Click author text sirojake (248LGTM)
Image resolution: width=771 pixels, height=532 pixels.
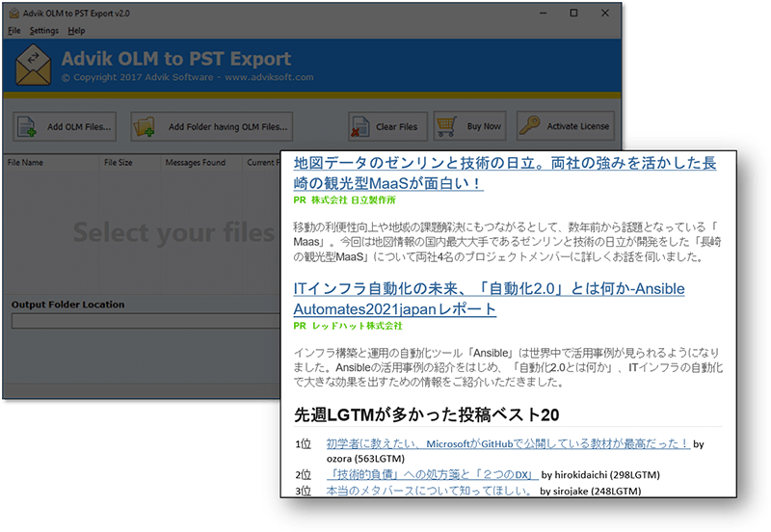pos(597,491)
